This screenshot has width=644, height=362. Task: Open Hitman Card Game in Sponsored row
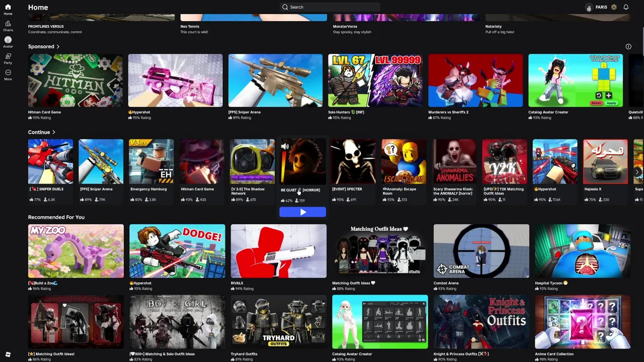coord(75,80)
